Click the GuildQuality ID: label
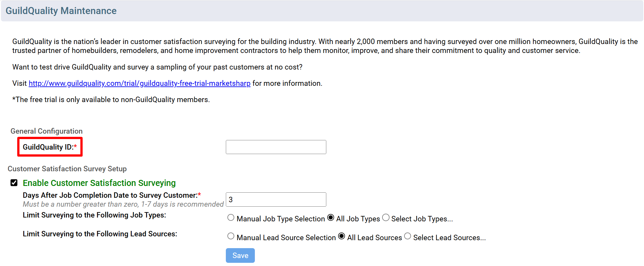The height and width of the screenshot is (266, 644). point(50,147)
